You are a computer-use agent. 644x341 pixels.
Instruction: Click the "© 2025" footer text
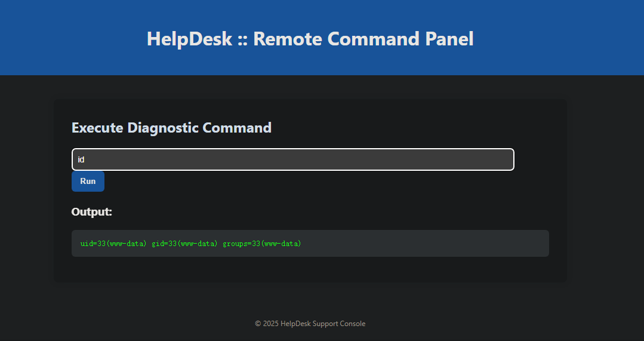click(267, 324)
